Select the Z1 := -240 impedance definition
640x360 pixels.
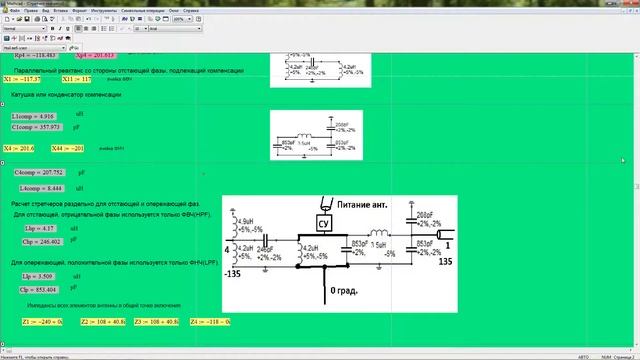pos(42,322)
